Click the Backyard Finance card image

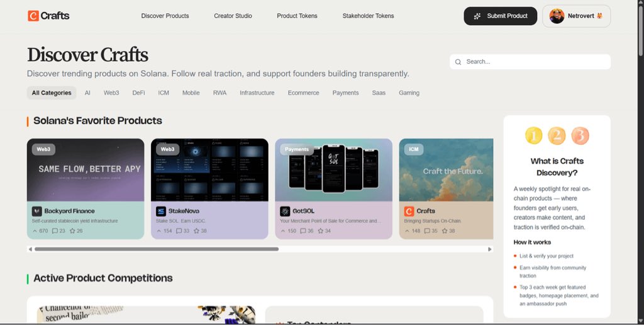(x=86, y=170)
